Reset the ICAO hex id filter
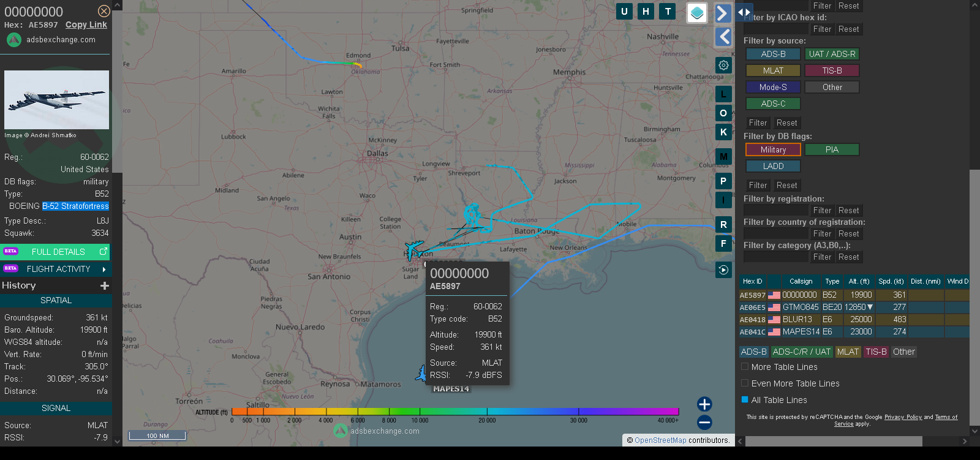 coord(848,29)
